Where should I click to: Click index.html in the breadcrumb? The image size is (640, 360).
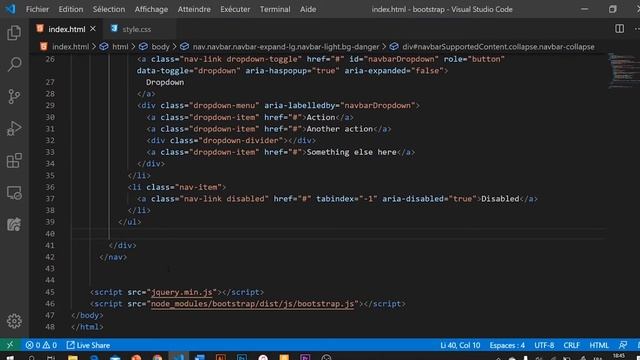tap(70, 47)
